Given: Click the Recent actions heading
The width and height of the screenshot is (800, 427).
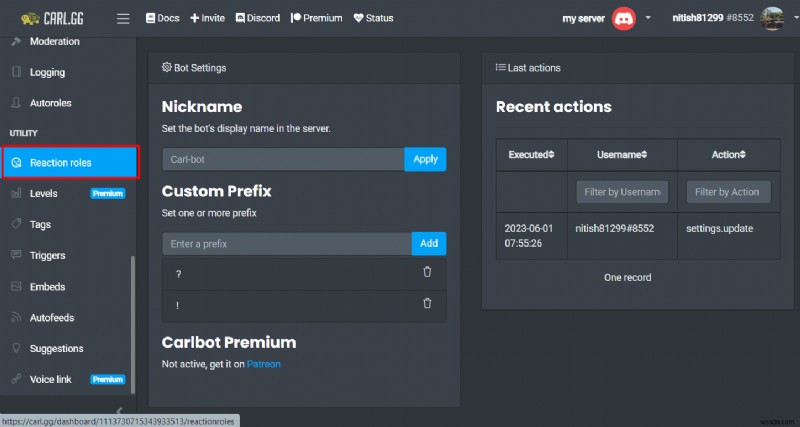Looking at the screenshot, I should coord(554,107).
